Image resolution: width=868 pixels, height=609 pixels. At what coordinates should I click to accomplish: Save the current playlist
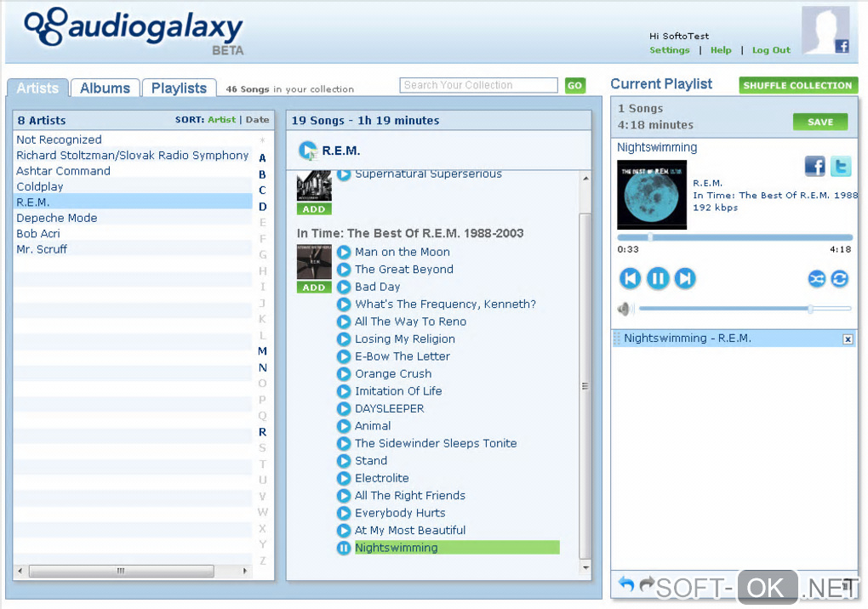pyautogui.click(x=820, y=122)
